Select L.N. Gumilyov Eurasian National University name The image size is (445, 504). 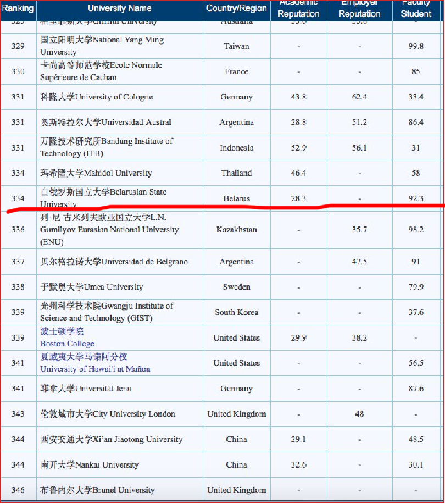click(109, 230)
